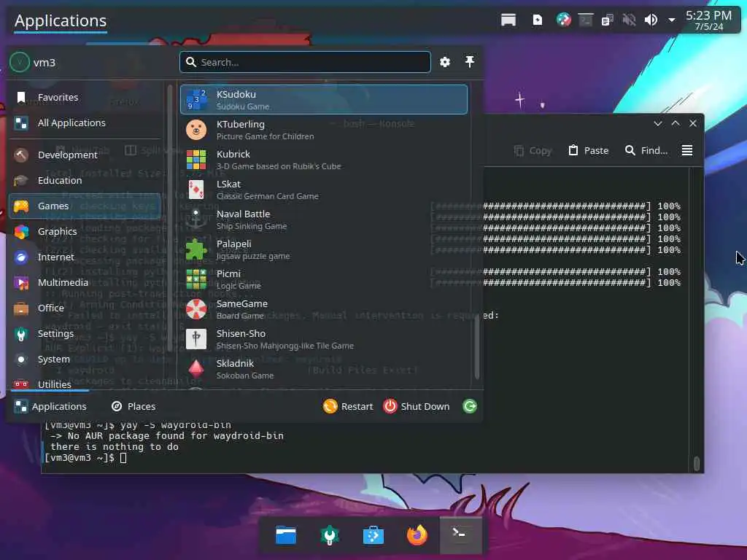This screenshot has height=560, width=747.
Task: Open the Development category
Action: [x=85, y=155]
